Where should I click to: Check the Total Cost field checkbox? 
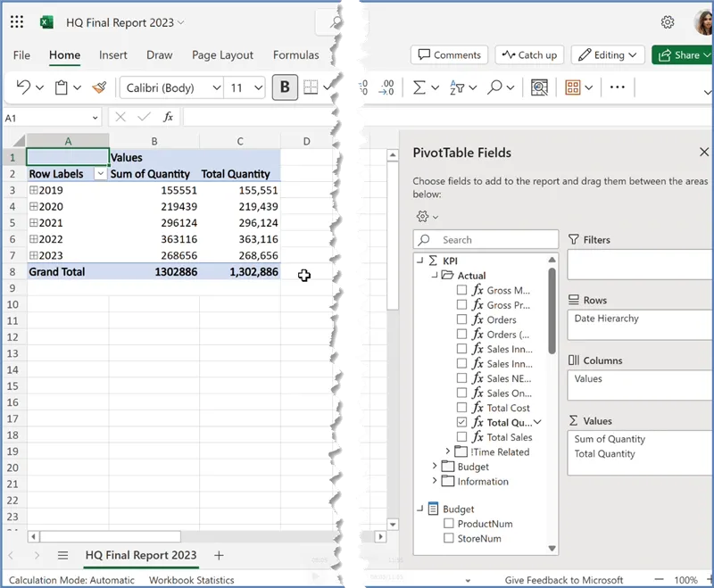coord(461,408)
